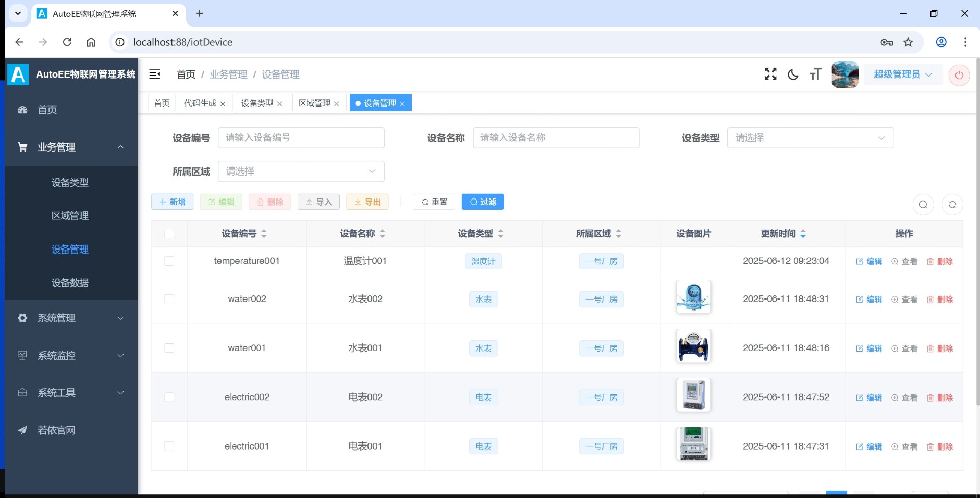Focus the 设备编号 input field
Viewport: 980px width, 498px height.
click(x=301, y=138)
